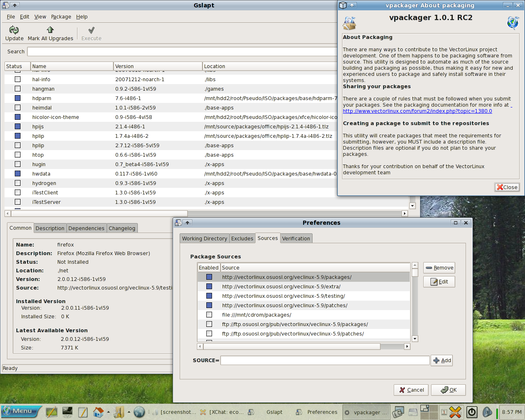Viewport: 525px width, 420px height.
Task: Shade the Preferences window with up-arrow button
Action: [x=187, y=223]
